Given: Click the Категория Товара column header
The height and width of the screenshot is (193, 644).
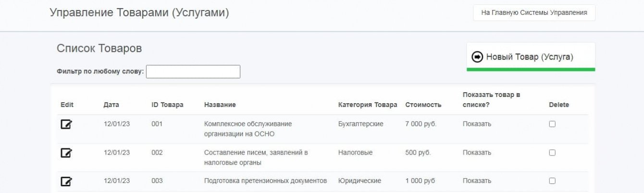Looking at the screenshot, I should tap(368, 105).
